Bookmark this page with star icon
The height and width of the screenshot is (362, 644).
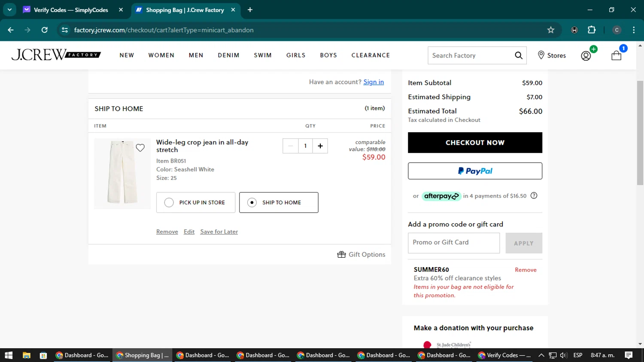click(x=551, y=30)
